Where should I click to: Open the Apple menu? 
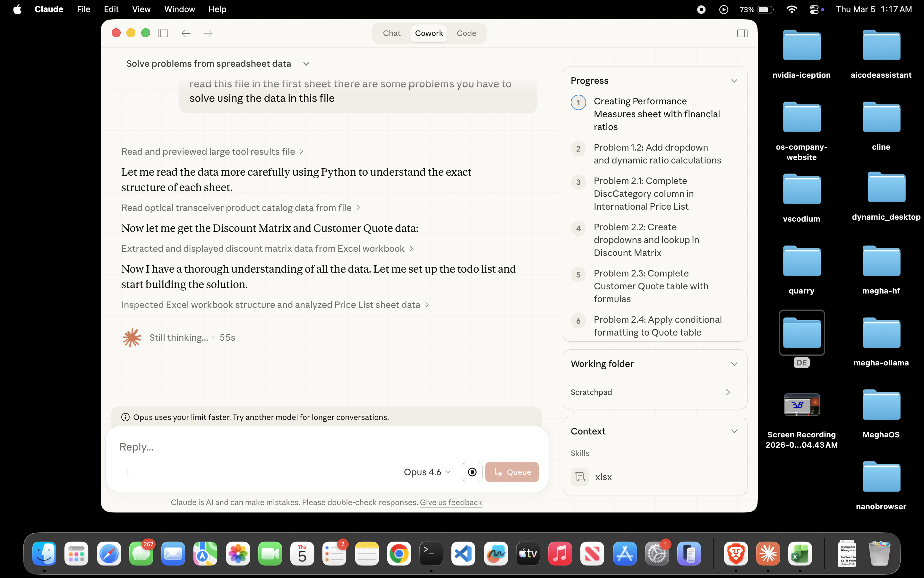[17, 9]
